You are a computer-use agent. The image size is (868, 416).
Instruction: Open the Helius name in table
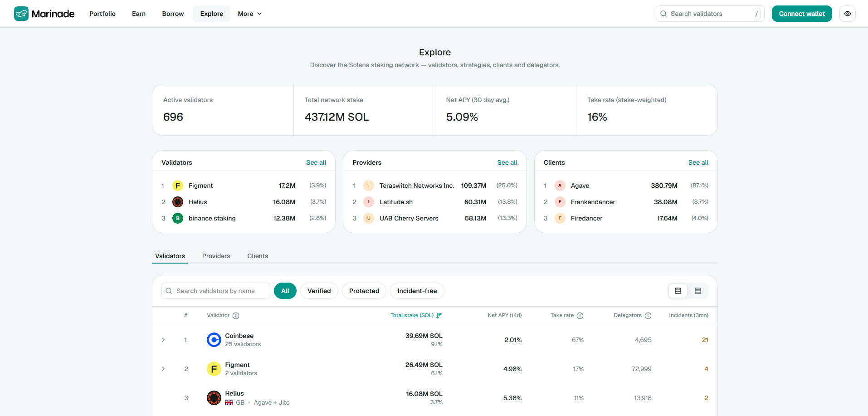pyautogui.click(x=234, y=393)
